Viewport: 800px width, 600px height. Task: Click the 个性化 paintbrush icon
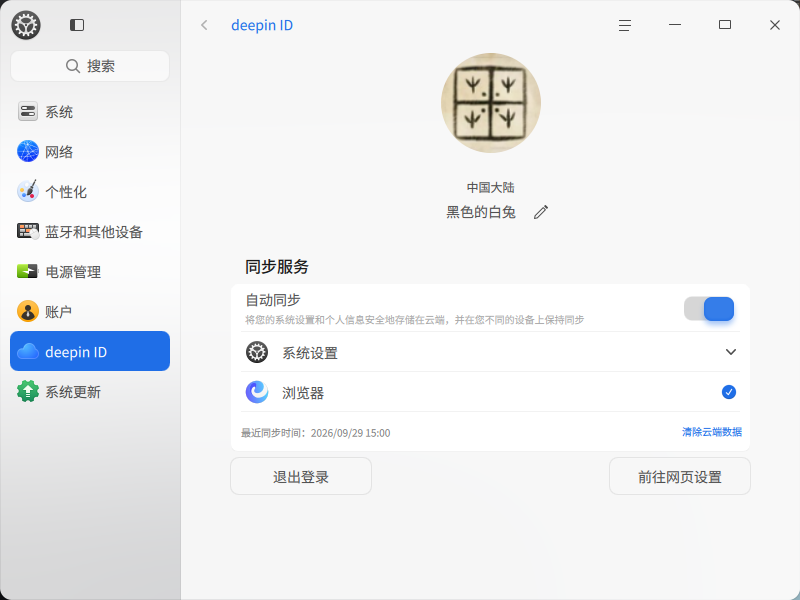point(28,191)
